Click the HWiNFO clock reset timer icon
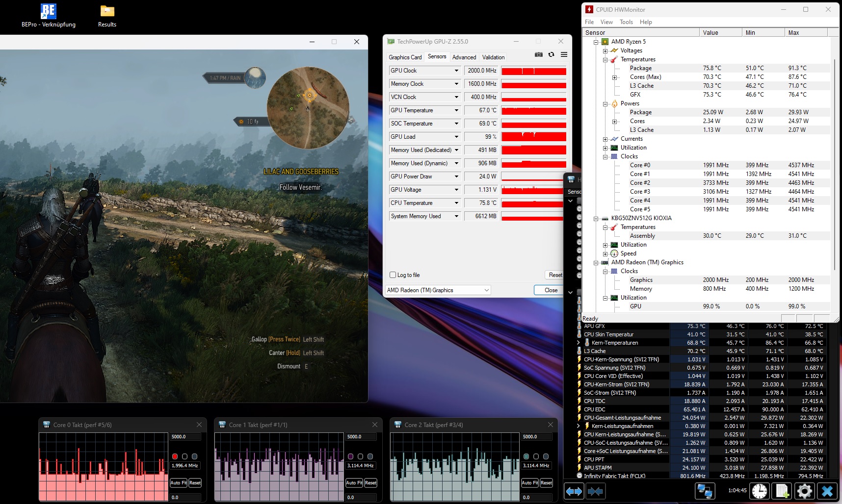 (x=759, y=491)
